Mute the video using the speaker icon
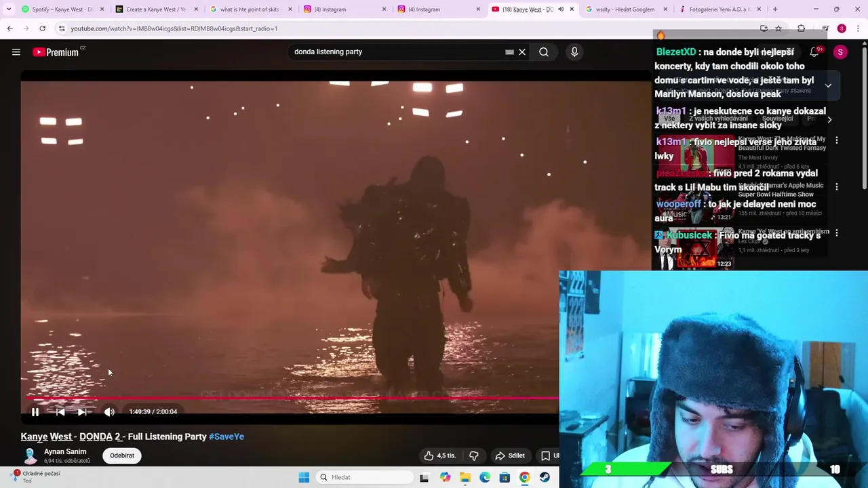Viewport: 868px width, 488px height. [x=109, y=411]
